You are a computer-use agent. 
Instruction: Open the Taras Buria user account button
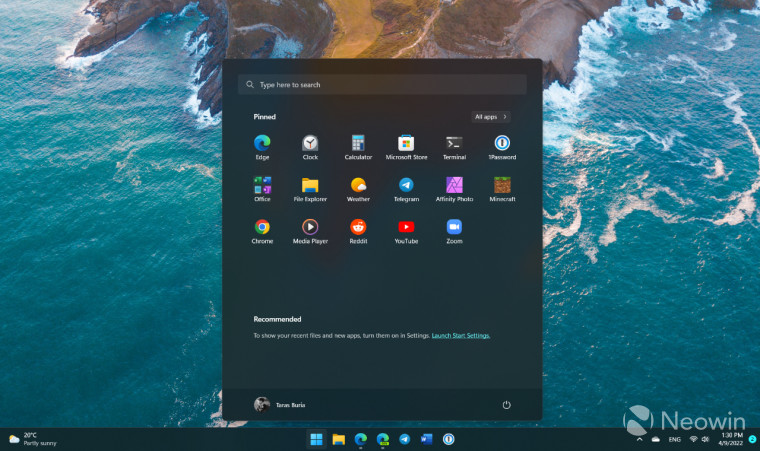280,405
